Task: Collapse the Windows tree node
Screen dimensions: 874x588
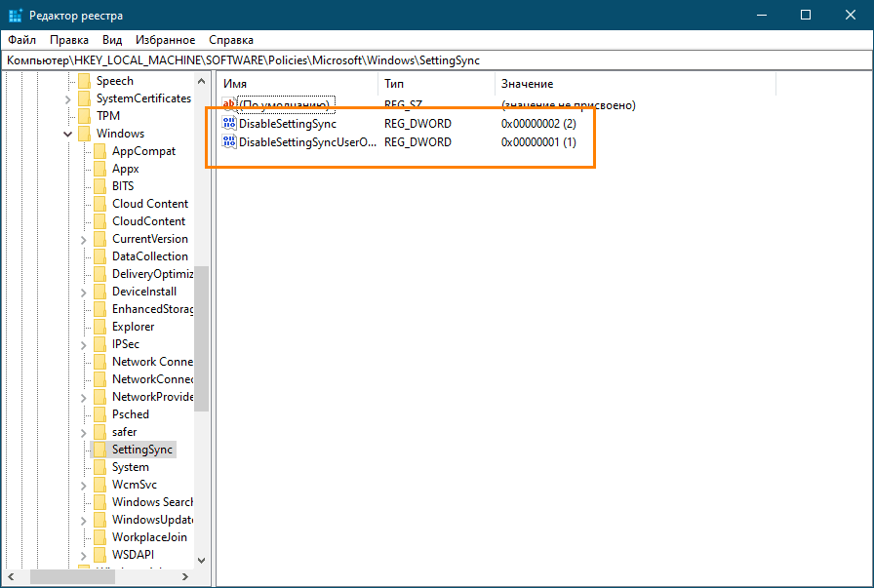Action: pos(68,134)
